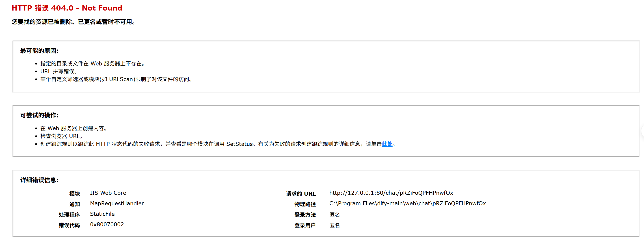Click the "可尝试的操作:" section heading

[x=39, y=115]
